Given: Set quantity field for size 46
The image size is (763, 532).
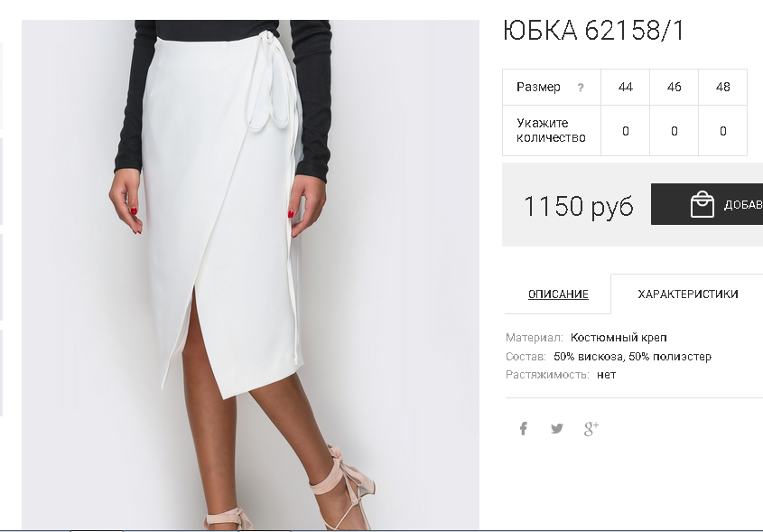Looking at the screenshot, I should coord(674,131).
